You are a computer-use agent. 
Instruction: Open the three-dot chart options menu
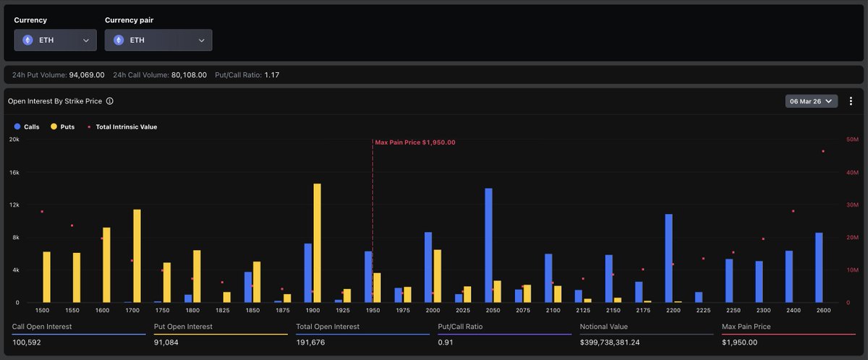[x=851, y=101]
